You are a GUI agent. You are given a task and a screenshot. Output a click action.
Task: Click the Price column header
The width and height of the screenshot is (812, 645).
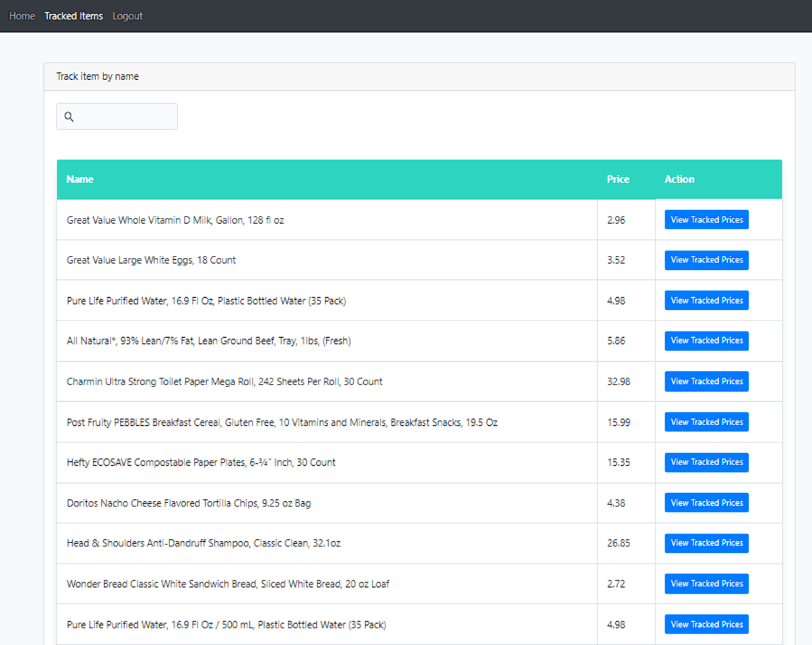click(618, 179)
